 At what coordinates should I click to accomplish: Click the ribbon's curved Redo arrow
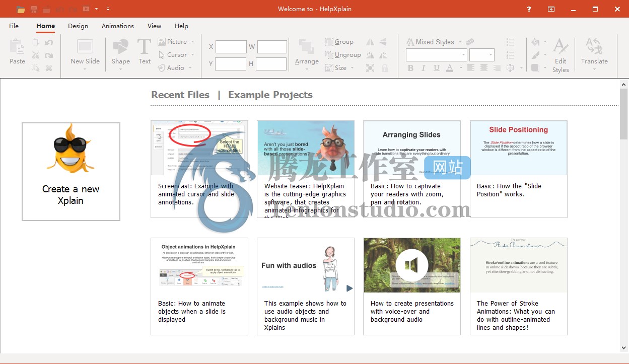coord(49,55)
